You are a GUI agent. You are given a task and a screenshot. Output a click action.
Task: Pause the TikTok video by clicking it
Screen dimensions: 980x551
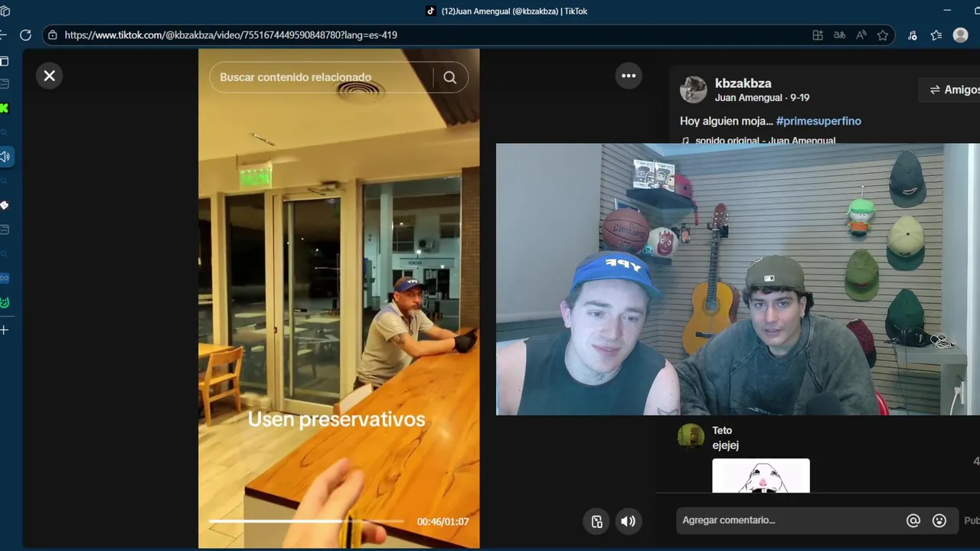click(339, 298)
